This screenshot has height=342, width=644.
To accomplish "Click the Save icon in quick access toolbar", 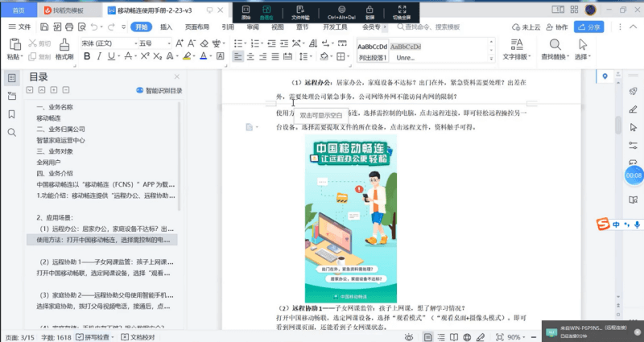I will (44, 27).
